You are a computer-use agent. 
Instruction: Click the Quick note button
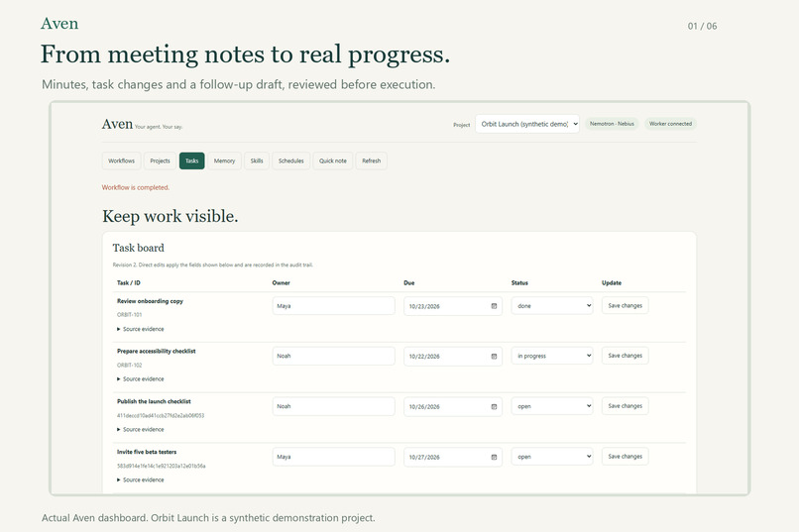[333, 160]
